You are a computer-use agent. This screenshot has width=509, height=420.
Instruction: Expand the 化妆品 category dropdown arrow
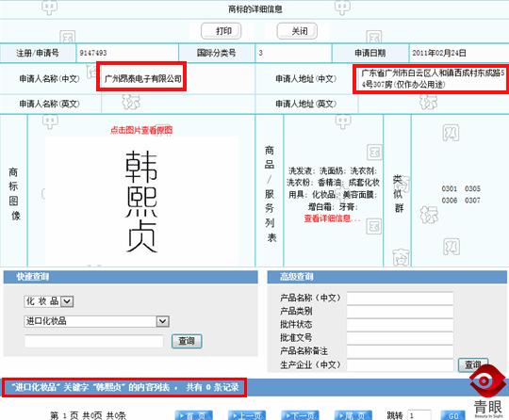tap(68, 301)
